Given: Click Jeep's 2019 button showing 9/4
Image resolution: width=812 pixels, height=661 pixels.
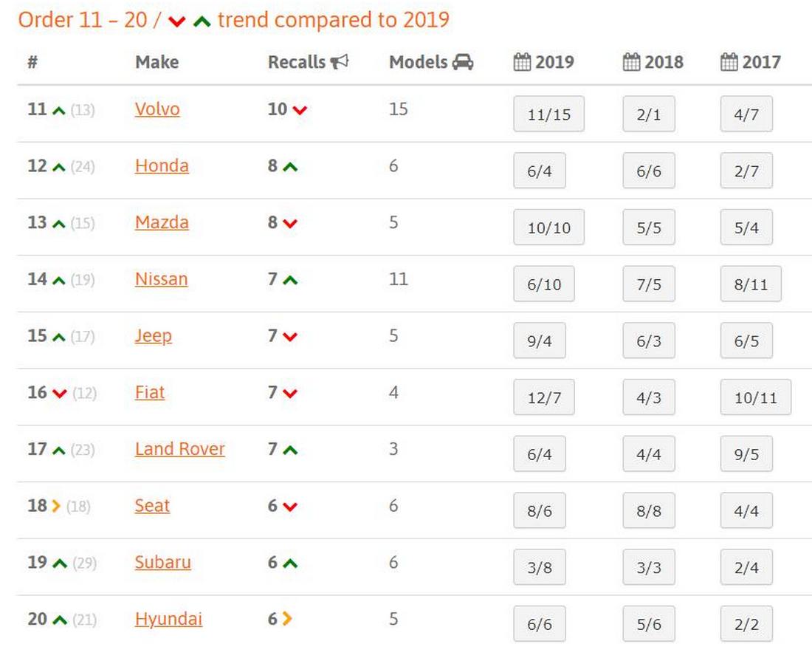Looking at the screenshot, I should pos(539,341).
